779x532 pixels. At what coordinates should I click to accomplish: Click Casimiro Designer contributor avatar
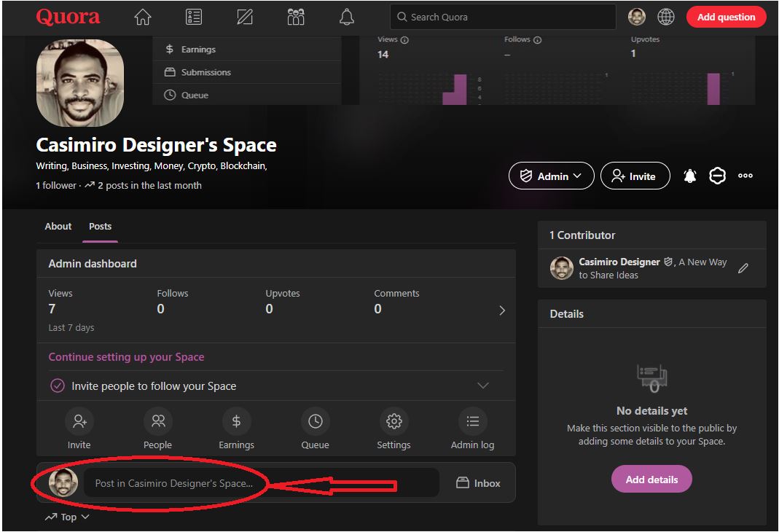click(562, 268)
